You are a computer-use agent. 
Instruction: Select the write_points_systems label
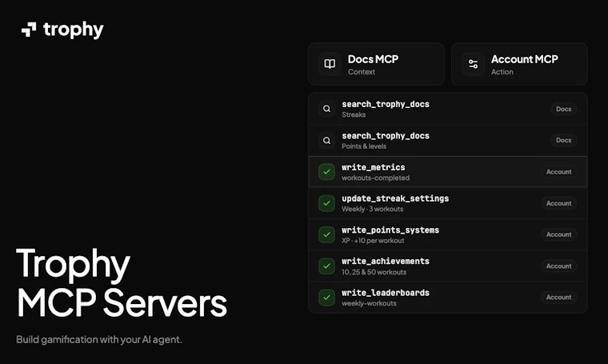[390, 230]
